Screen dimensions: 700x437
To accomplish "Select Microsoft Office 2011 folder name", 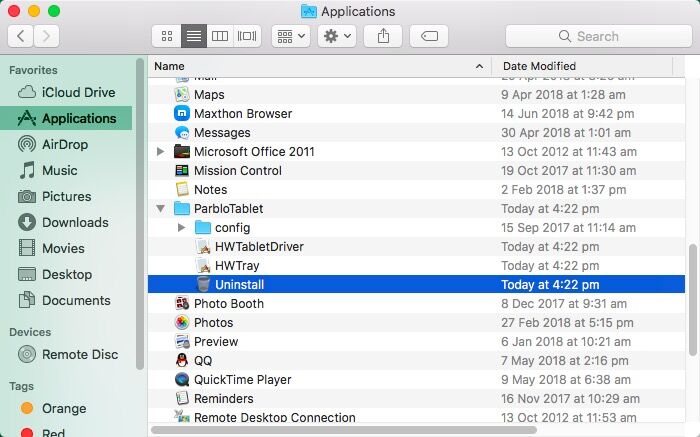I will click(x=254, y=152).
